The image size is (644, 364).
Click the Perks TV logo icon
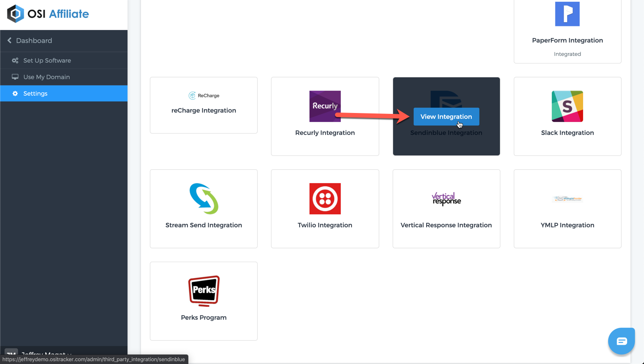pos(203,291)
